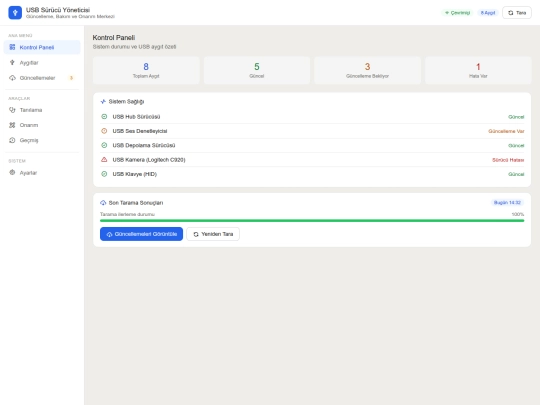Image resolution: width=540 pixels, height=405 pixels.
Task: Select the Güncelleme Bekliyor stat card
Action: 367,70
